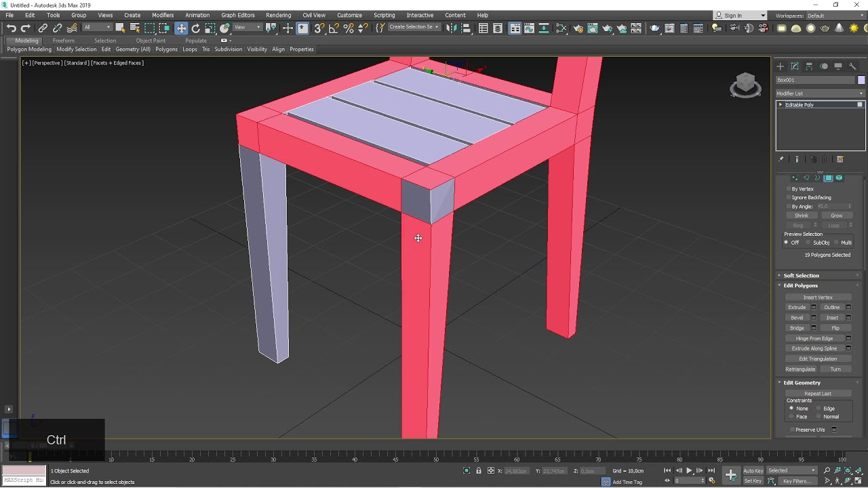Toggle the 3D Snaps icon
The width and height of the screenshot is (868, 488).
click(319, 28)
